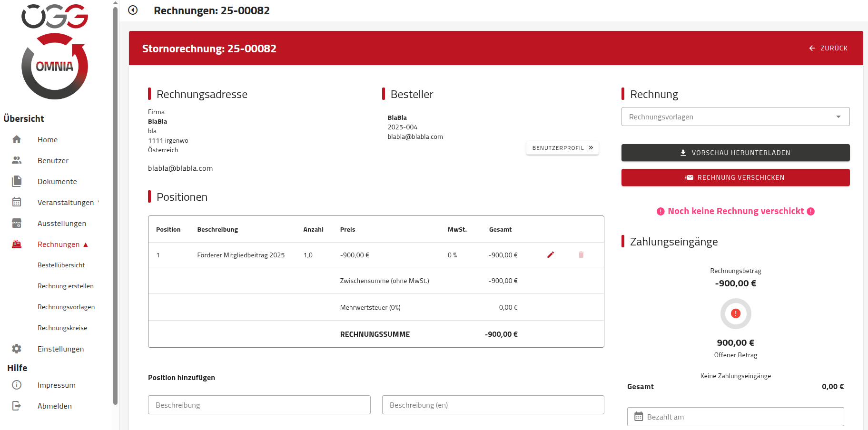Click Abmelden to log out

55,406
